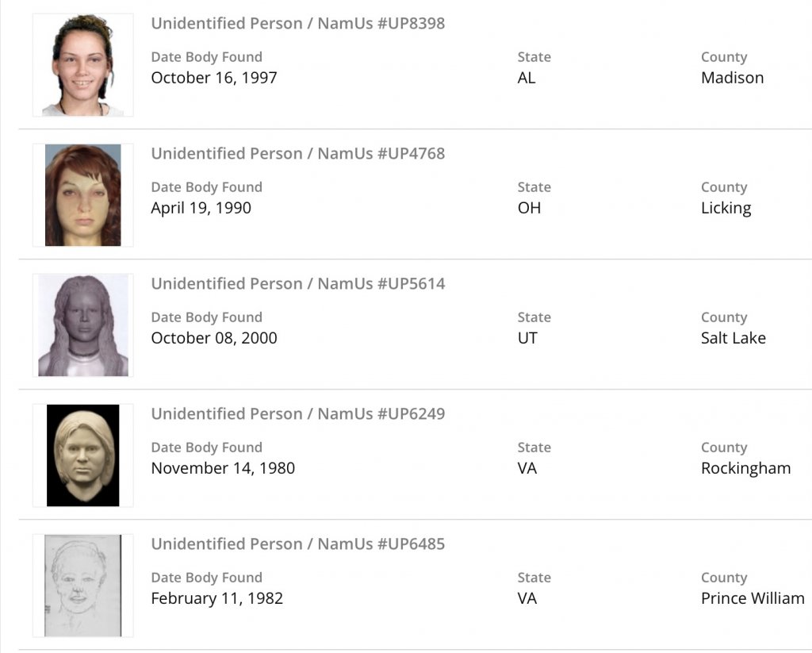Open Unidentified Person / NamUs #UP4768 record

(297, 153)
